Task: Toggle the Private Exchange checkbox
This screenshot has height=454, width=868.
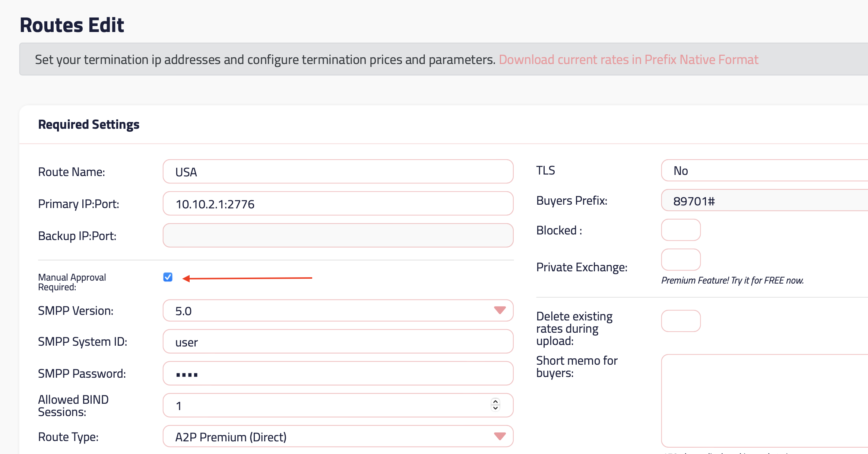Action: tap(681, 260)
